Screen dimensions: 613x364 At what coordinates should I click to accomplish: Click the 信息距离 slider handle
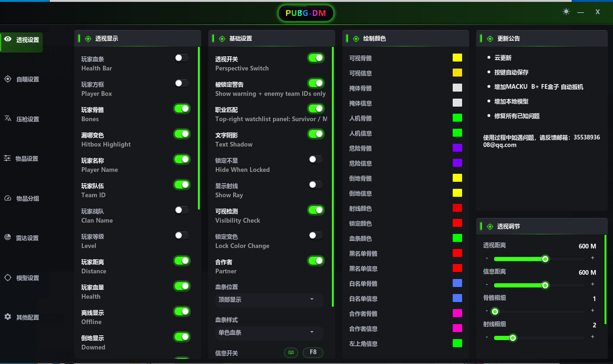(545, 285)
